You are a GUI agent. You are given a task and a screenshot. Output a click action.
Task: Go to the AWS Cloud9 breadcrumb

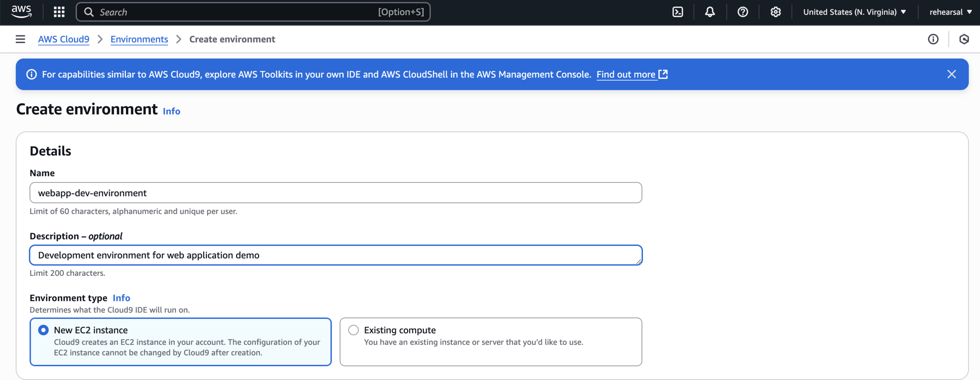64,39
